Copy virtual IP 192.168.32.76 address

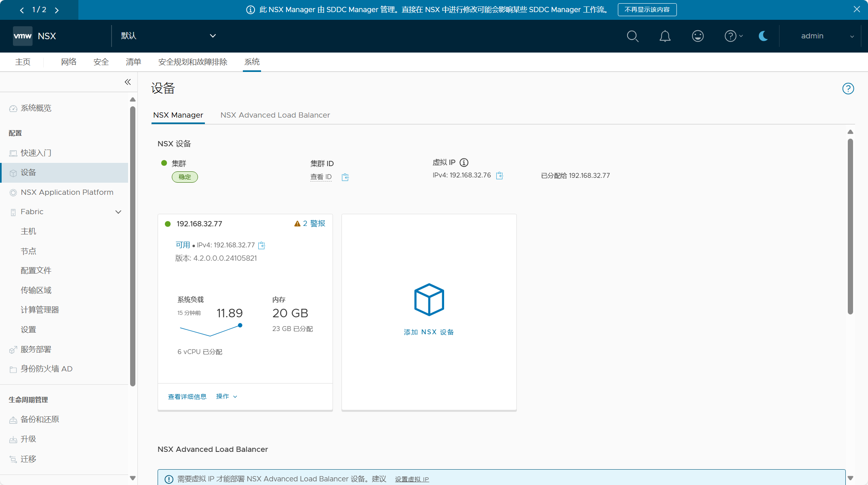click(499, 175)
